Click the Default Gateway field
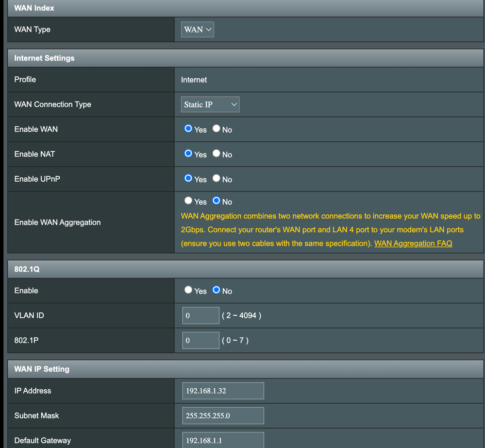Screen dimensions: 485x448 223,440
